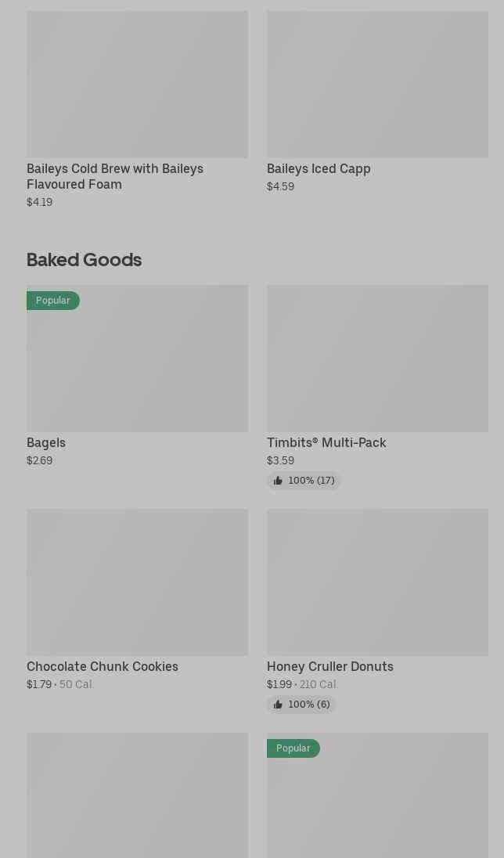Click the $4.59 price of Baileys Iced Capp
Image resolution: width=504 pixels, height=858 pixels.
280,186
